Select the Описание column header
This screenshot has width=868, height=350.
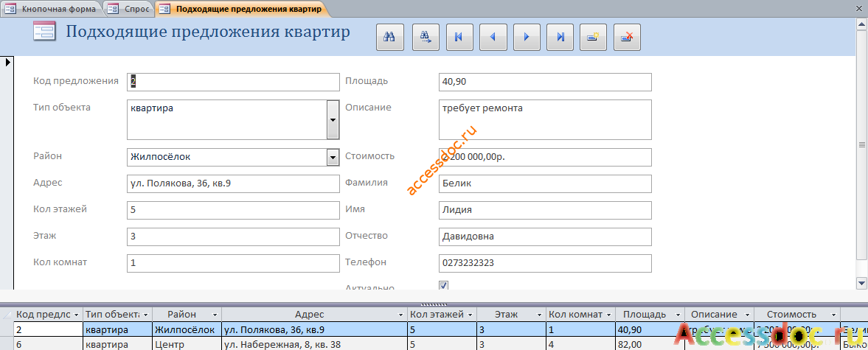718,315
